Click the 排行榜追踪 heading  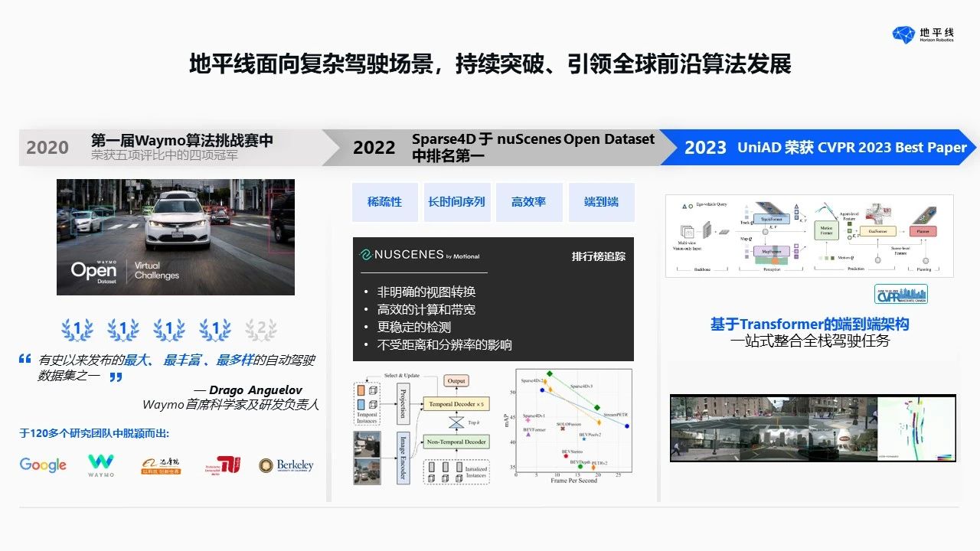pos(599,256)
